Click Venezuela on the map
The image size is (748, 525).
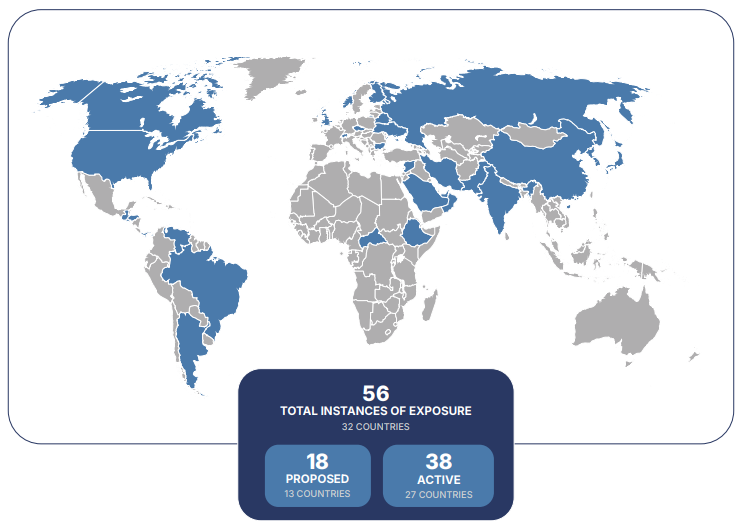point(180,240)
